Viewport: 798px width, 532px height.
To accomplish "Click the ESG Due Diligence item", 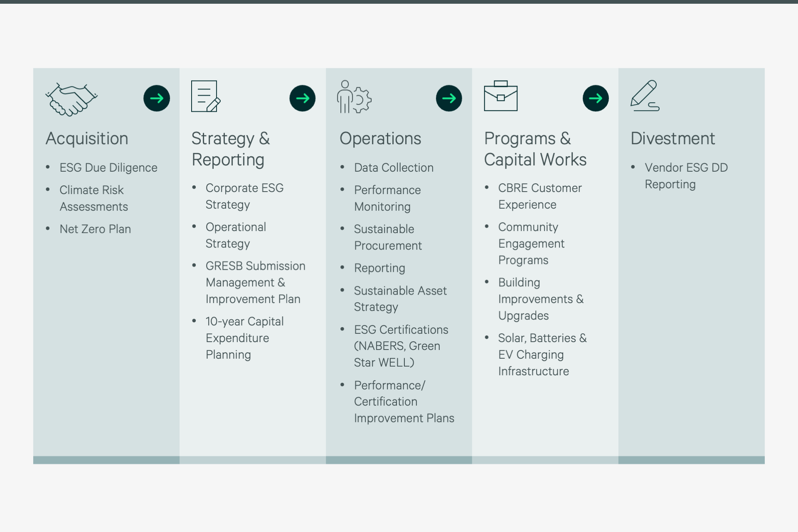I will click(108, 167).
